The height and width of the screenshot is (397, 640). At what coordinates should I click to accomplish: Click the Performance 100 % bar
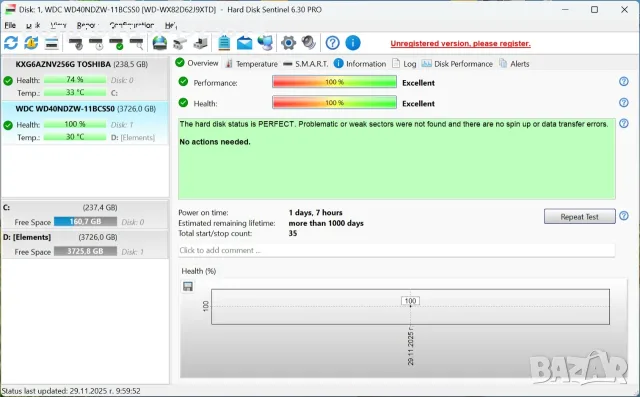[x=334, y=82]
